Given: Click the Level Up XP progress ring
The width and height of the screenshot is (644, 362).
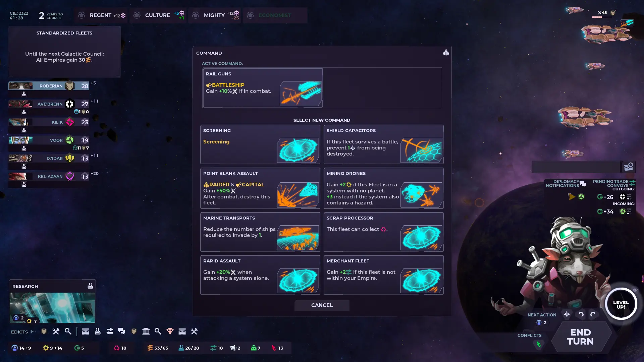Looking at the screenshot, I should (621, 304).
